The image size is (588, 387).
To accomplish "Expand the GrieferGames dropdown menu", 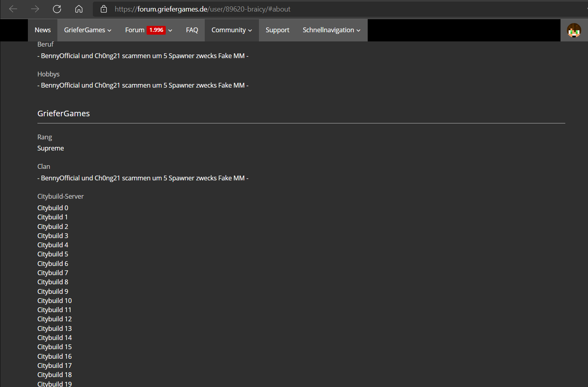I will (88, 30).
